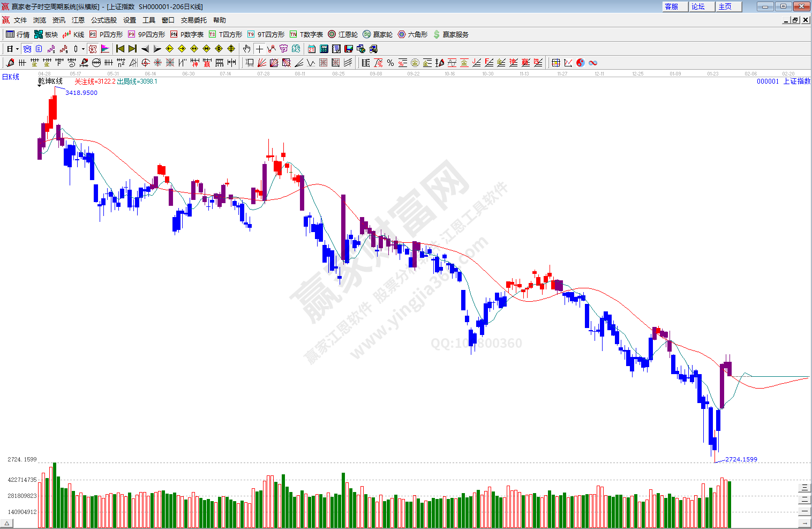Screen dimensions: 812x529
Task: Open the candlestick style dropdown arrow
Action: pos(83,49)
